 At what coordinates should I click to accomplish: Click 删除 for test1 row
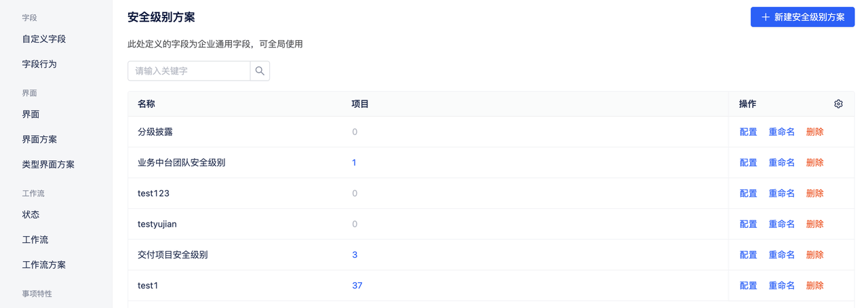point(814,286)
